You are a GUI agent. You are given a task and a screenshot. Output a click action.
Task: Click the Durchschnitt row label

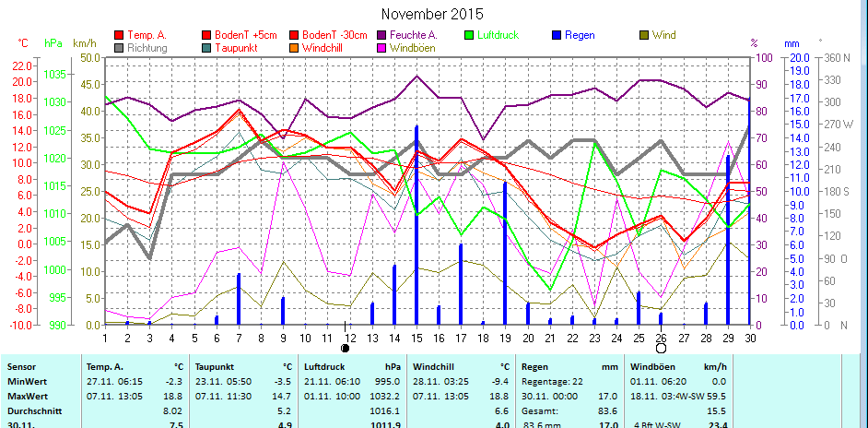[34, 411]
